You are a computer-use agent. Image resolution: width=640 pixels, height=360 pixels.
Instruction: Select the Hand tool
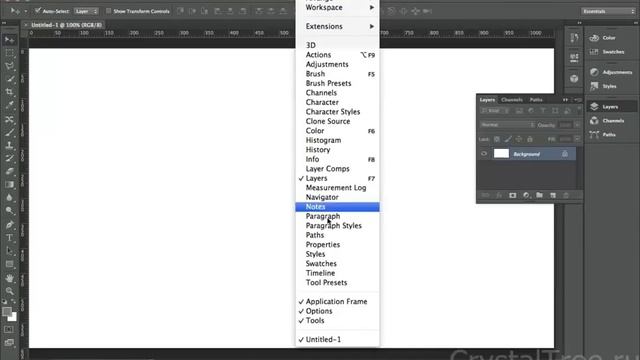coord(9,278)
